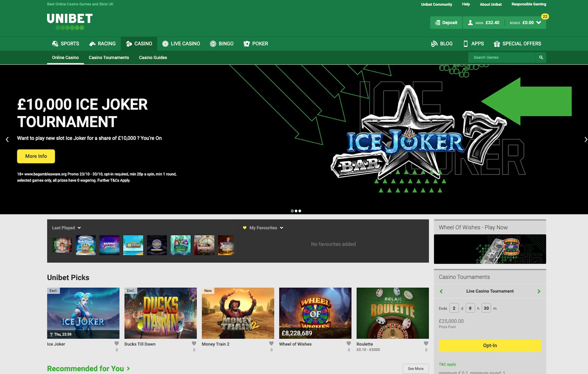Expand the balance dropdown next to Bonus
The height and width of the screenshot is (374, 588).
[x=539, y=22]
